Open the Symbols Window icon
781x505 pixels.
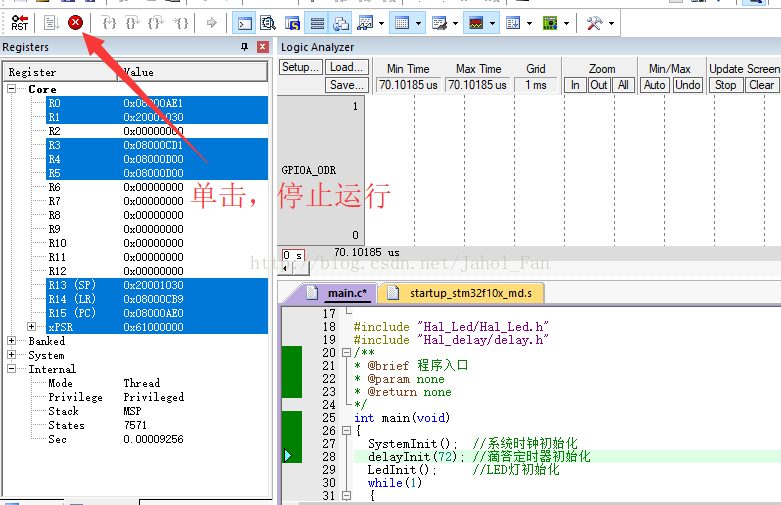click(292, 23)
